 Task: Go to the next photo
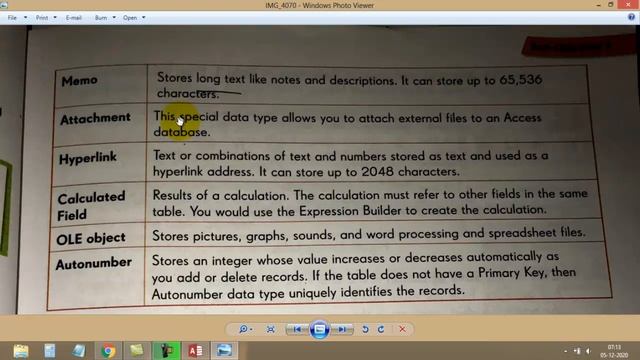pos(342,329)
